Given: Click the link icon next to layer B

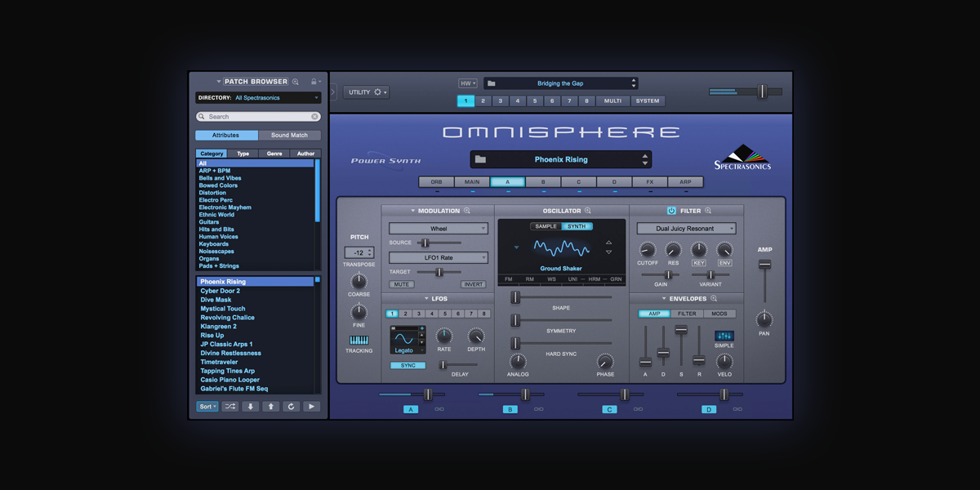Looking at the screenshot, I should point(539,409).
